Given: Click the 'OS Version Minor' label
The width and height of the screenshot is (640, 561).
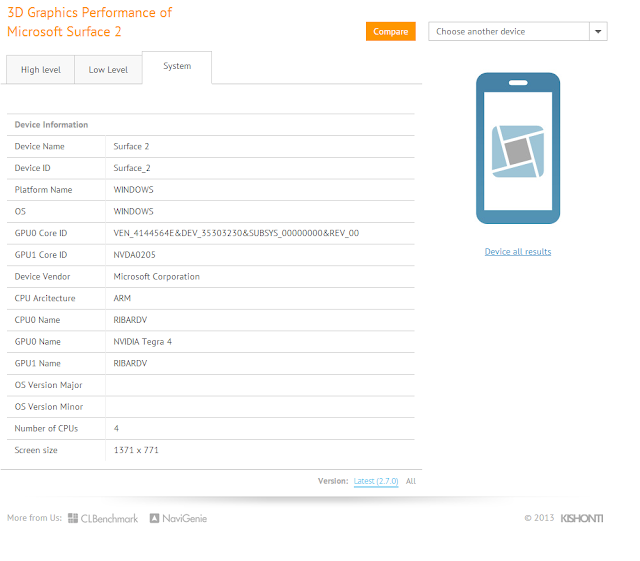Looking at the screenshot, I should pos(49,407).
